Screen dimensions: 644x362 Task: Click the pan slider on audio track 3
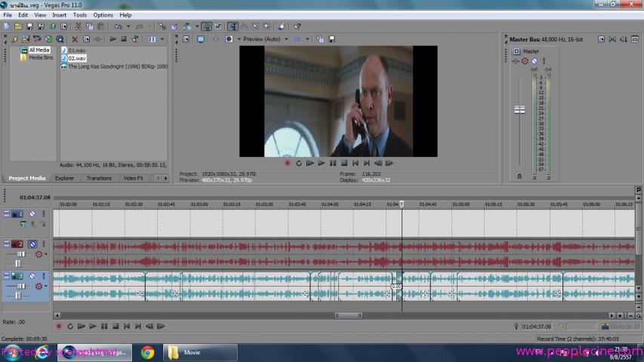(17, 296)
